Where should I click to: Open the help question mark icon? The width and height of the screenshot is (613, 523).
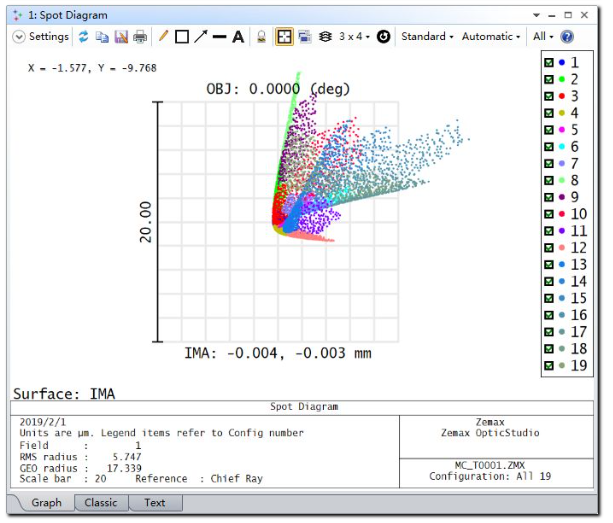(567, 37)
